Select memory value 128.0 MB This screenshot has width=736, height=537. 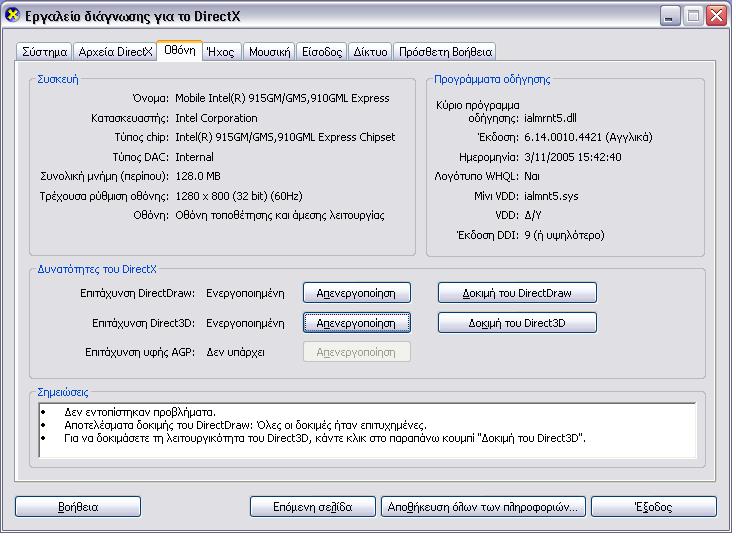198,176
